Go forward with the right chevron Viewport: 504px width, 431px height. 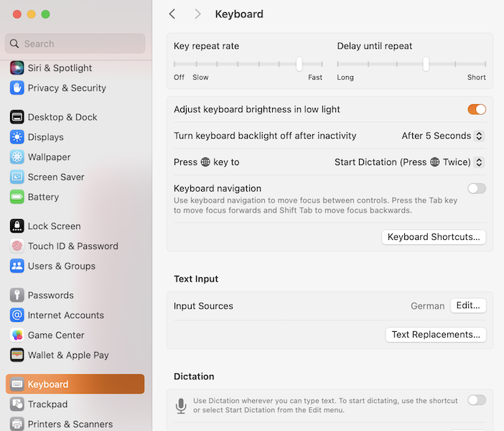[197, 14]
